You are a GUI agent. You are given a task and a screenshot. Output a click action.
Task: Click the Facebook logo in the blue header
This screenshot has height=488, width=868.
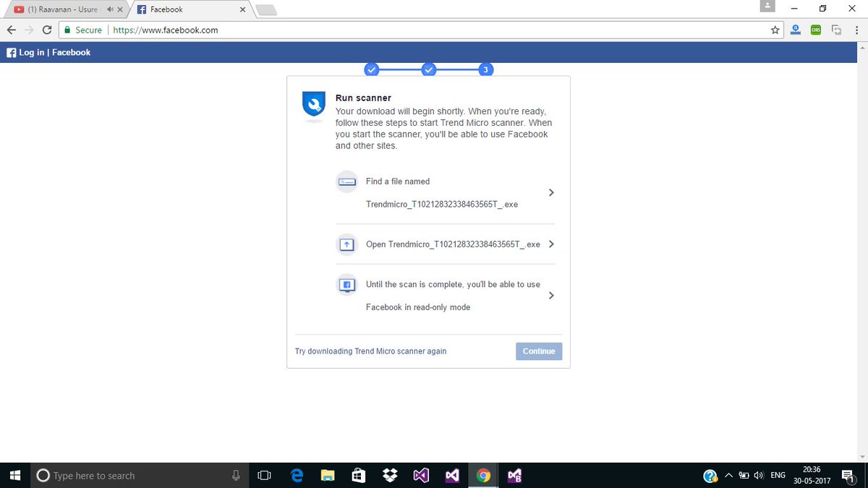[x=11, y=53]
